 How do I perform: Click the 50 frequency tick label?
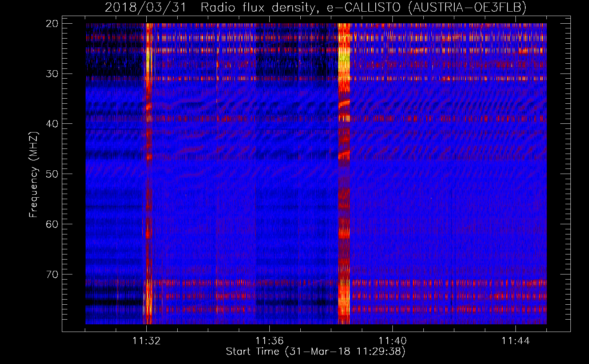(52, 174)
